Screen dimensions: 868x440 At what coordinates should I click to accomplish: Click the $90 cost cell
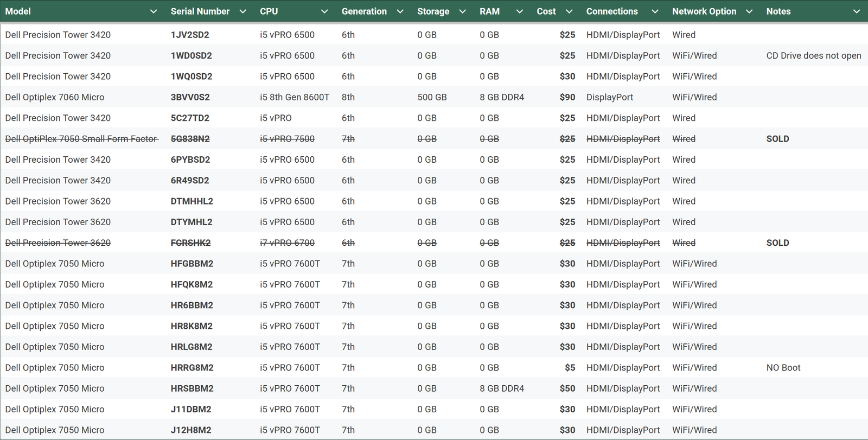click(x=567, y=97)
